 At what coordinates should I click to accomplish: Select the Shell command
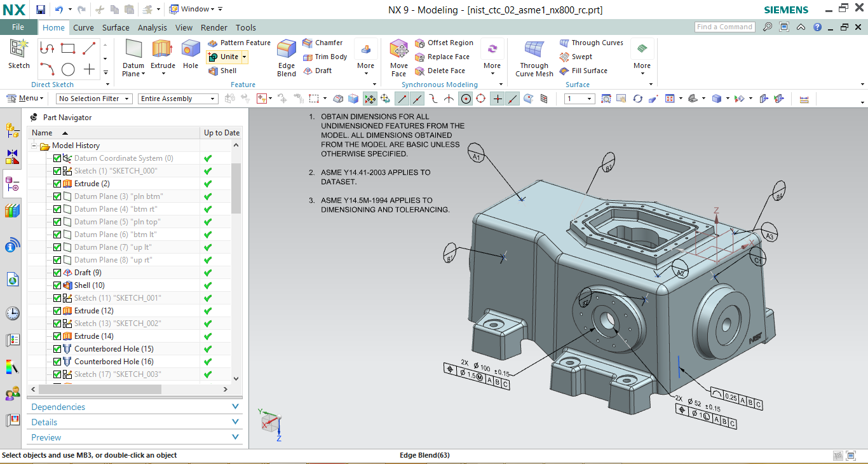(x=222, y=71)
